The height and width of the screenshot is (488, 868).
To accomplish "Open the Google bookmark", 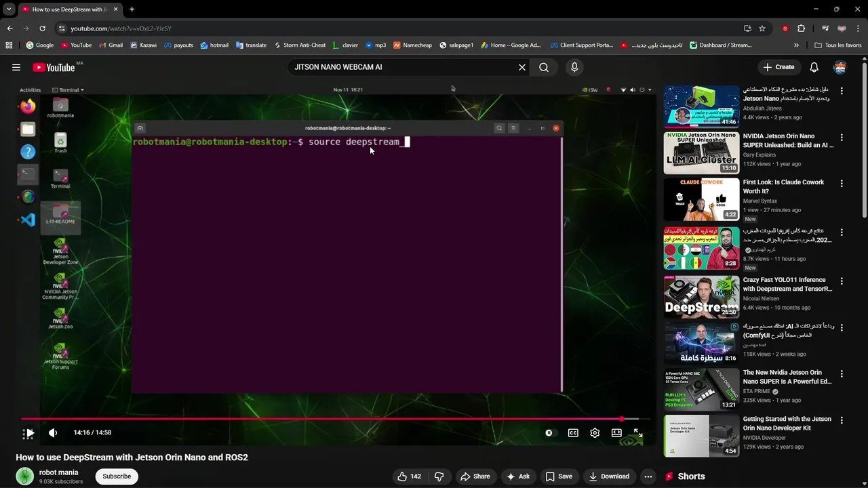I will click(40, 45).
